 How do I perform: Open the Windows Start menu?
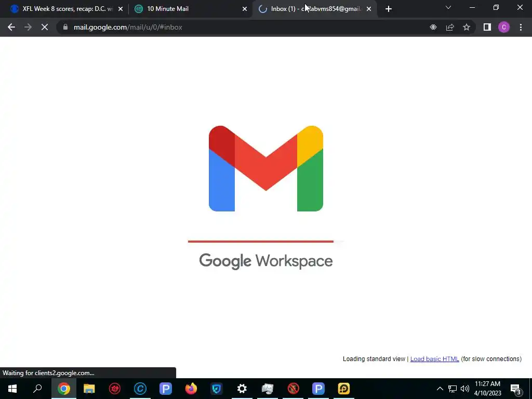click(x=12, y=389)
